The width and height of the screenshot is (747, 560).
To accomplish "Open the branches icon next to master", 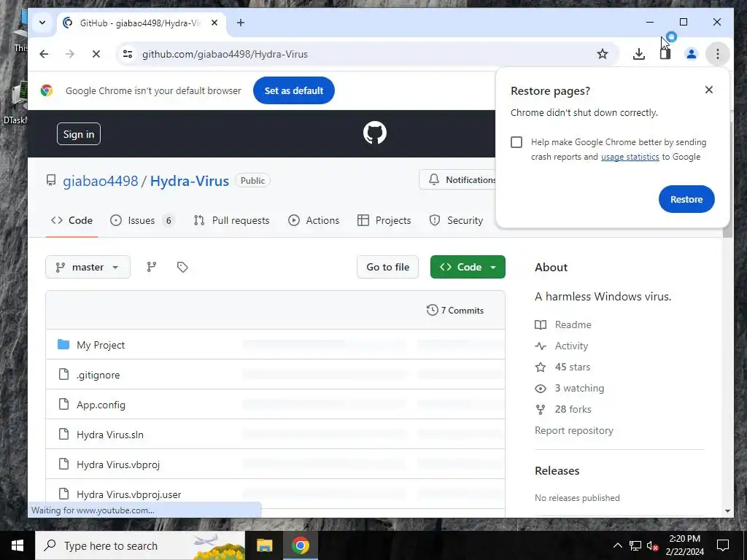I will click(x=152, y=267).
